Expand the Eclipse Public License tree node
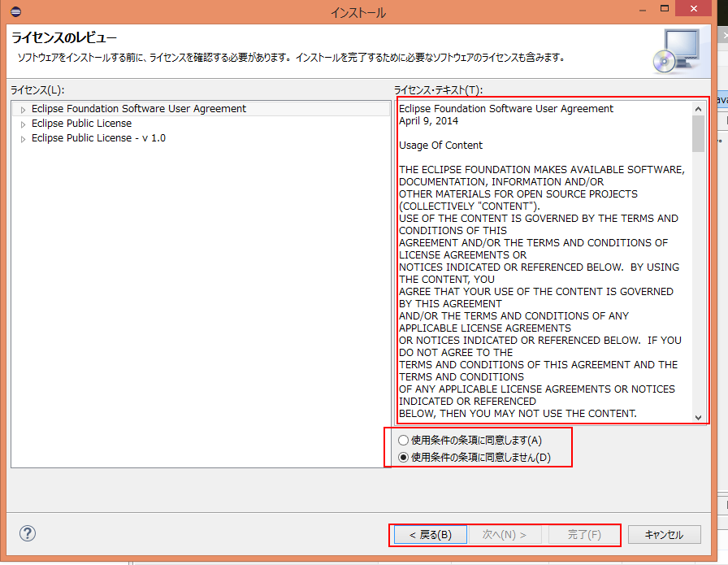 pos(23,124)
